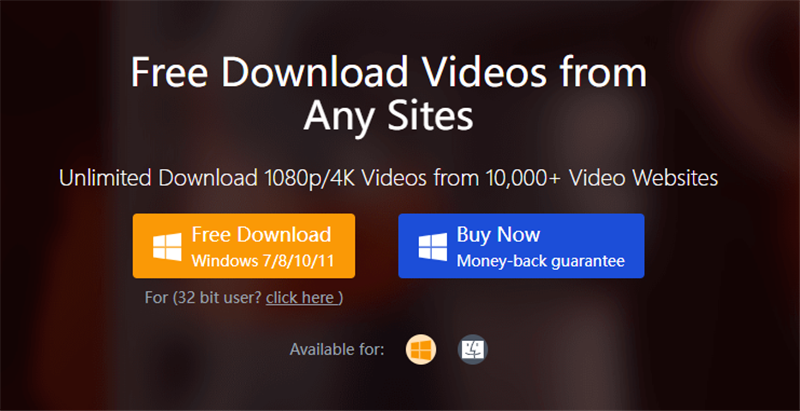
Task: Click the "Free Download" label on orange button
Action: (x=261, y=235)
